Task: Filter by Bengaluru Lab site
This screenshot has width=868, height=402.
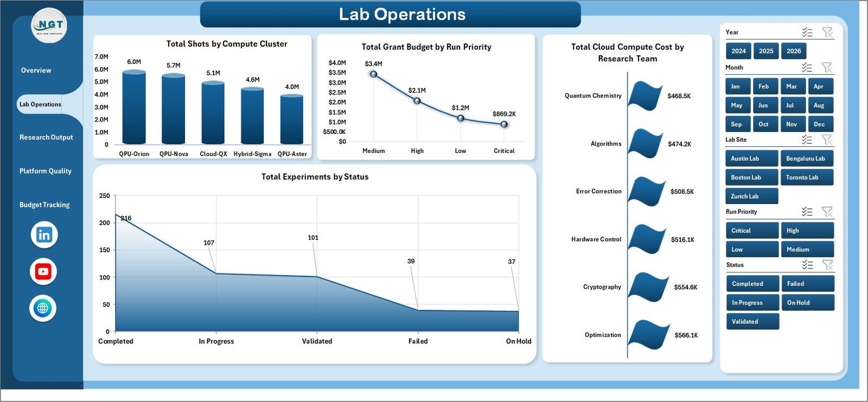Action: (x=807, y=158)
